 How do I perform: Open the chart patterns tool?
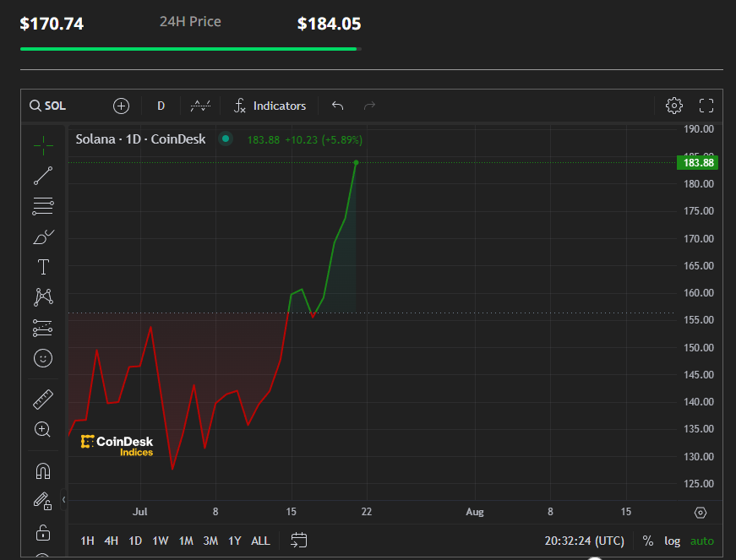(x=43, y=297)
